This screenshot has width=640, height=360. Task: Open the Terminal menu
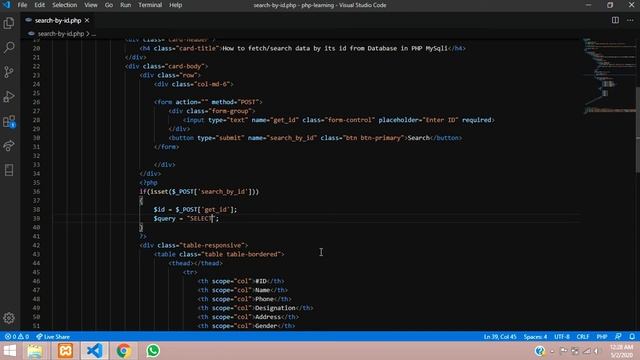150,5
